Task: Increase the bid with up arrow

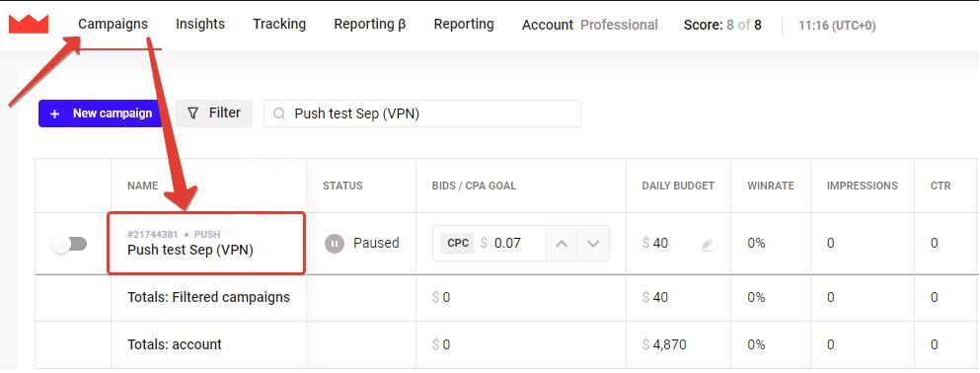Action: pos(562,243)
